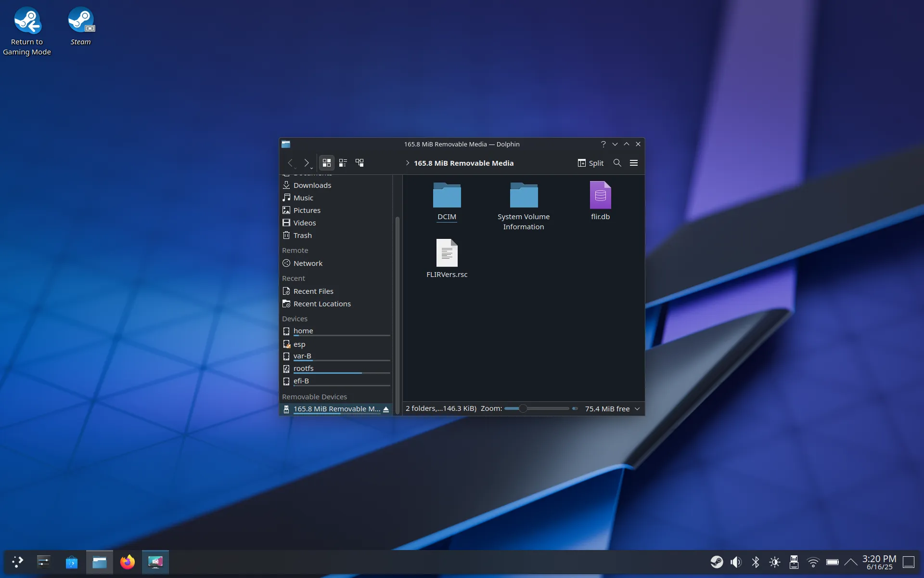Select the flir.db database file
The image size is (924, 578).
pos(600,201)
